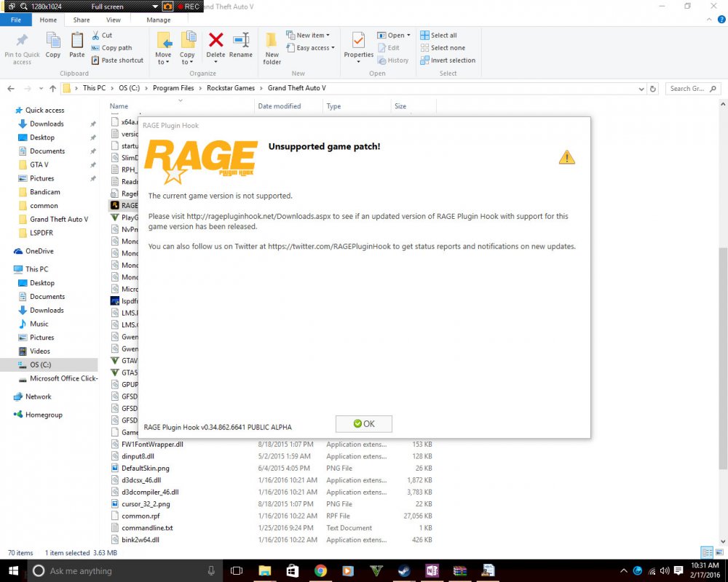
Task: Sort by Date modified column
Action: tap(280, 106)
